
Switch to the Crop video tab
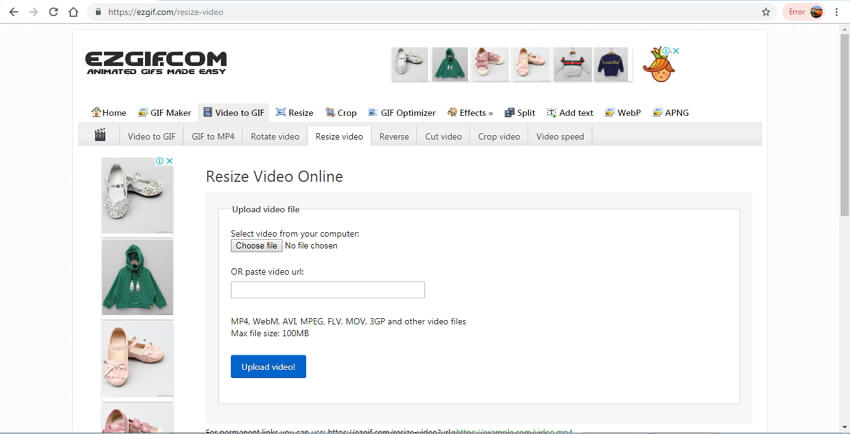pos(499,137)
